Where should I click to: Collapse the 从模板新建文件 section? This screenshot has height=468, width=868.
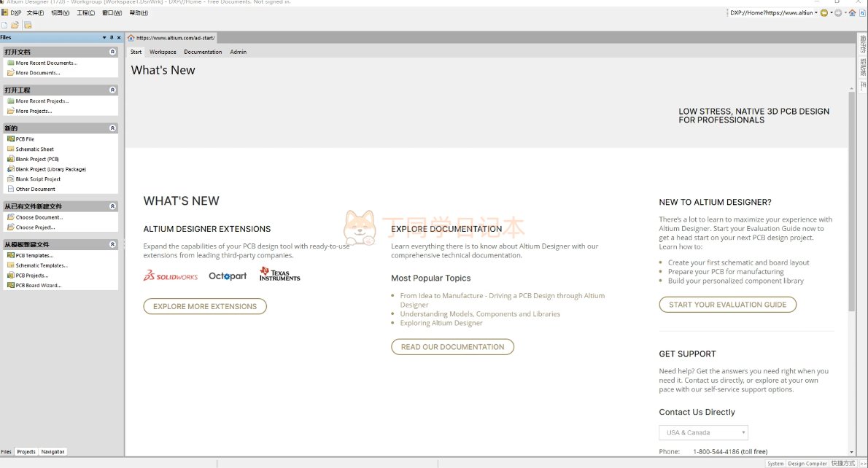point(112,244)
